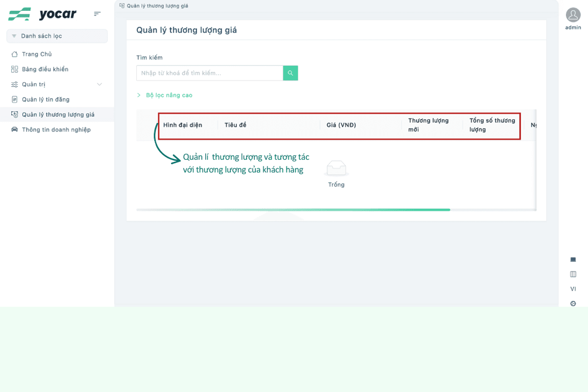Click the breadcrumb Quản lý thương lượng giá
Screen dimensions: 588x392
[158, 6]
